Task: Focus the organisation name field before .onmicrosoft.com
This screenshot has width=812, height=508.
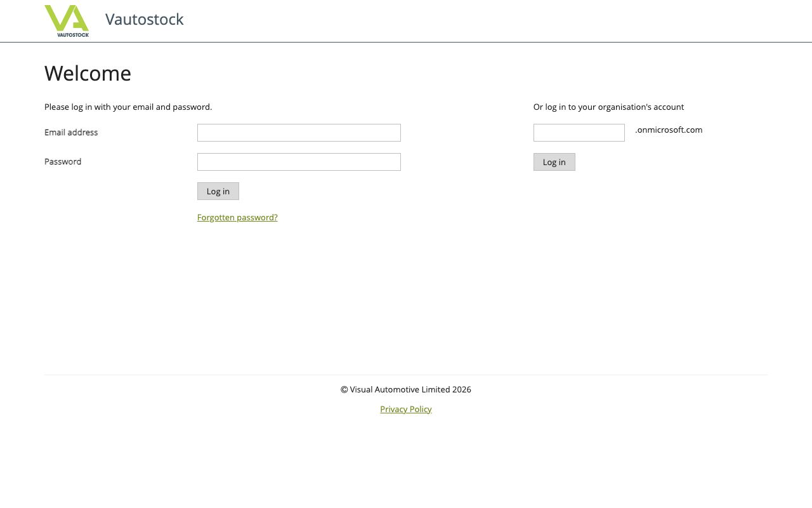Action: click(579, 133)
